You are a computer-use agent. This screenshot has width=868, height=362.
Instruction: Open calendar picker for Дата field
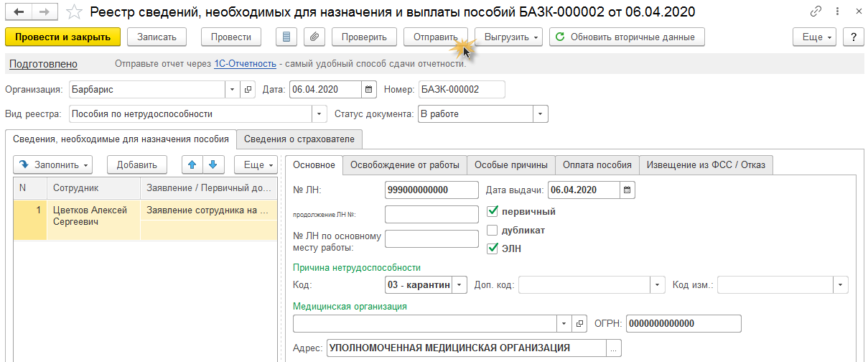(369, 90)
